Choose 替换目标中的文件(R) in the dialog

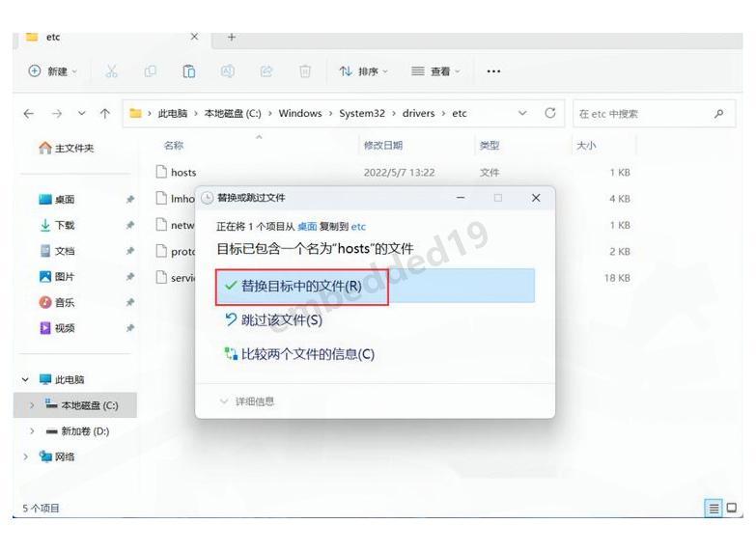tap(376, 286)
